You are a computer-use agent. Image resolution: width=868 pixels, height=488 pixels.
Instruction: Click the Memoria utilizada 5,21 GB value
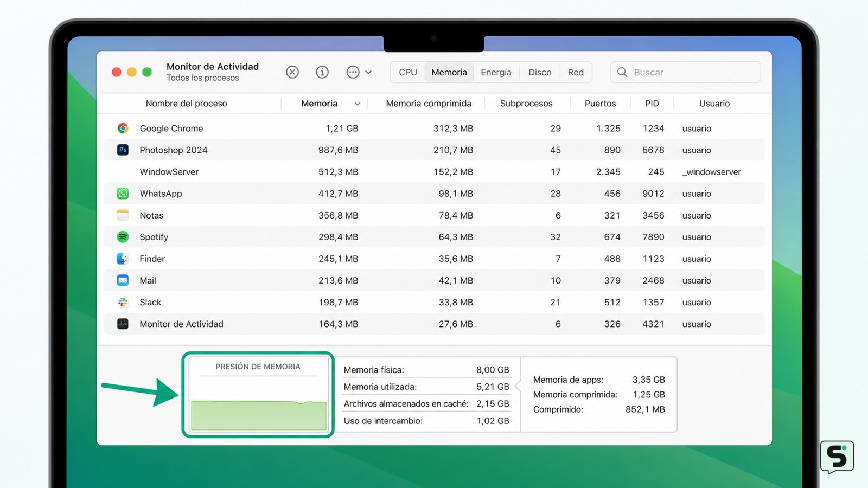(x=493, y=387)
